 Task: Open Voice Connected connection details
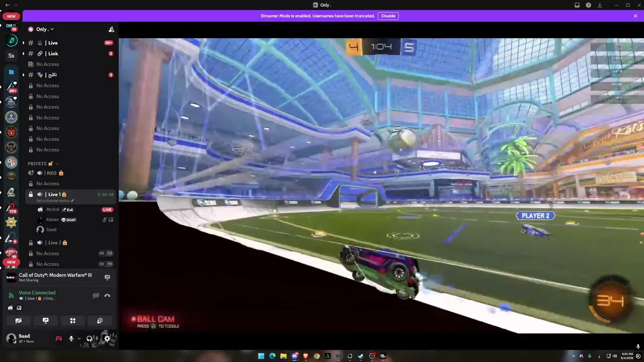click(37, 293)
